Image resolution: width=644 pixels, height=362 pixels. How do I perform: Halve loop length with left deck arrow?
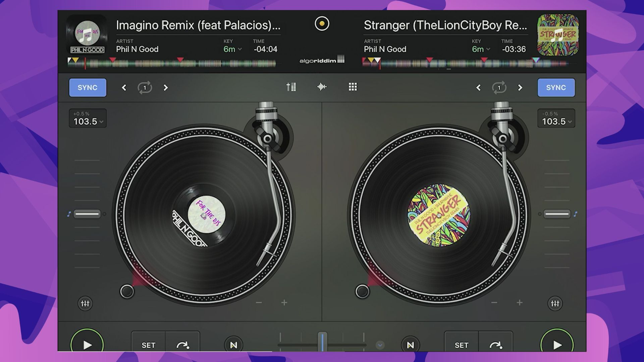[x=124, y=88]
